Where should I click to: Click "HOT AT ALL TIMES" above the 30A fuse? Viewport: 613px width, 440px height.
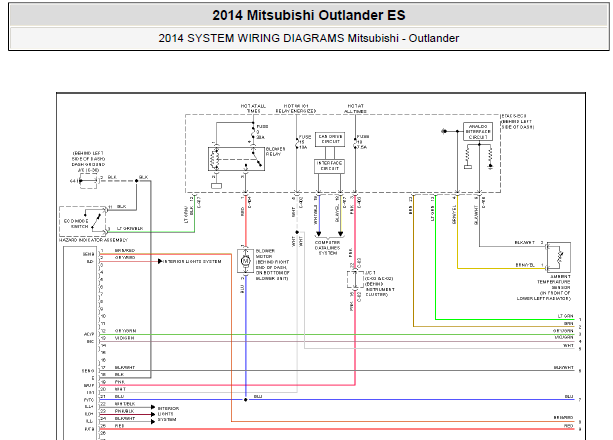click(x=253, y=108)
